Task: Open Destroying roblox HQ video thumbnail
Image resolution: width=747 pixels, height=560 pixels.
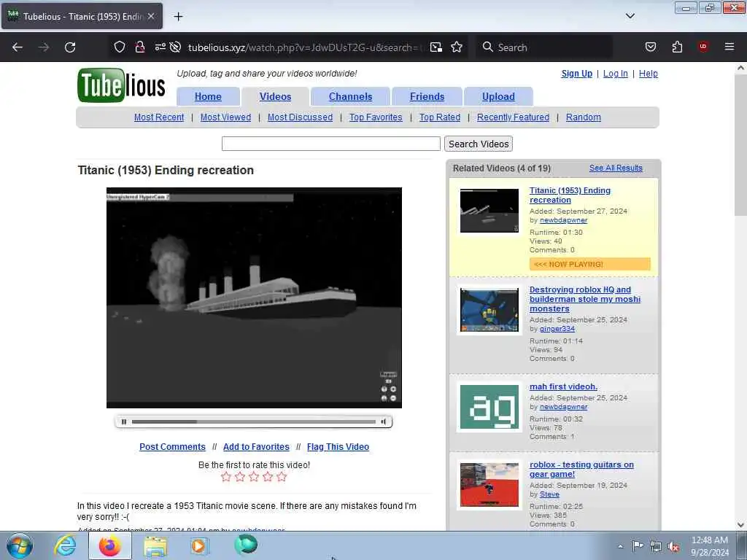Action: click(x=489, y=310)
